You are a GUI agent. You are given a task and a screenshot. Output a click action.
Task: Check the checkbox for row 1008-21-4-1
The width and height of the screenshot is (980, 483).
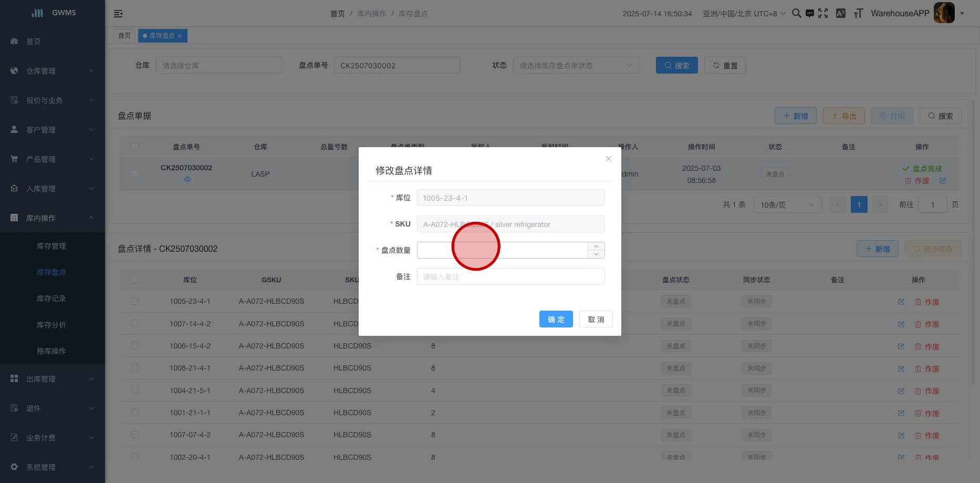coord(135,368)
